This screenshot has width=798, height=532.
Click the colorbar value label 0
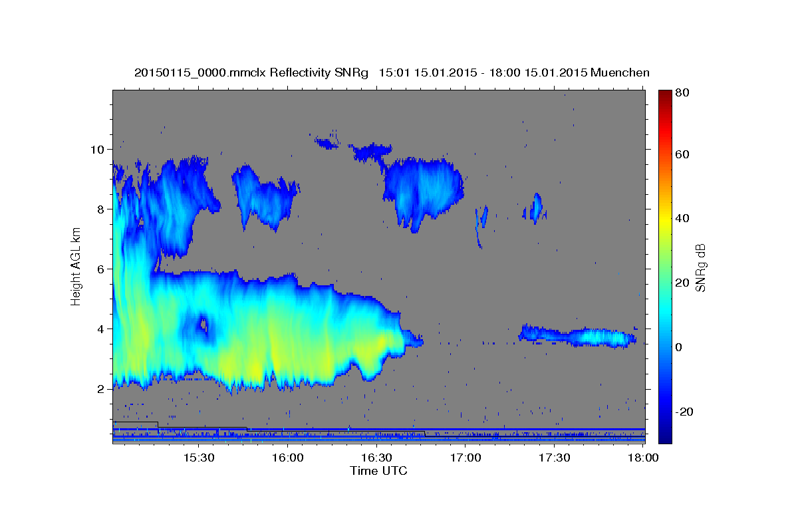click(x=678, y=347)
